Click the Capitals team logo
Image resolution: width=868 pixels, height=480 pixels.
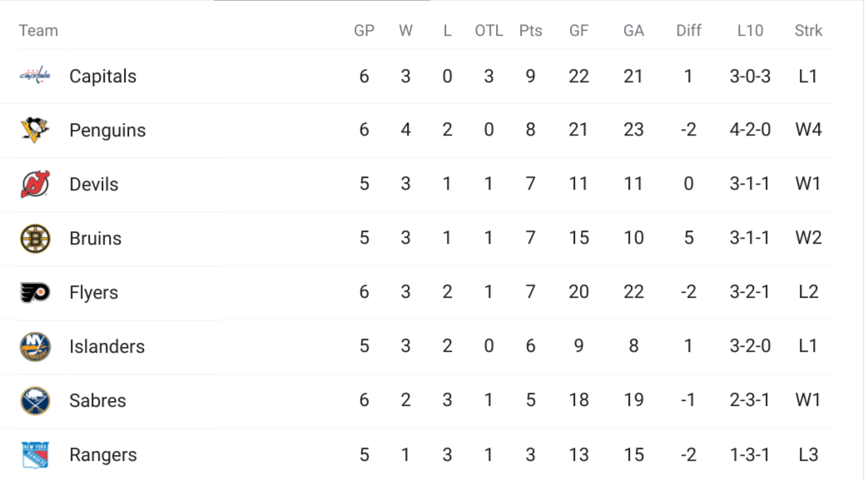[x=35, y=76]
